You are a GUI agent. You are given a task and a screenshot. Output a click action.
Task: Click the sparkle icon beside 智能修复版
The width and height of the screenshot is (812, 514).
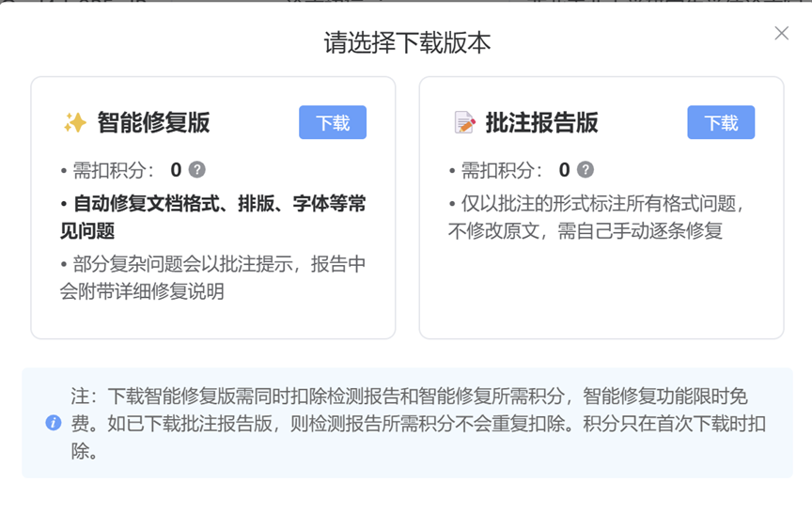[74, 123]
